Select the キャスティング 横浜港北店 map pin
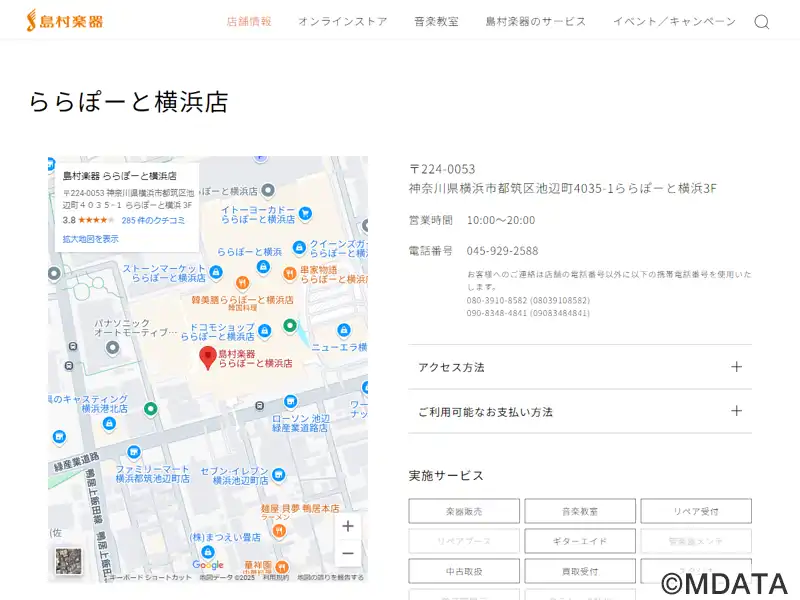 (109, 423)
